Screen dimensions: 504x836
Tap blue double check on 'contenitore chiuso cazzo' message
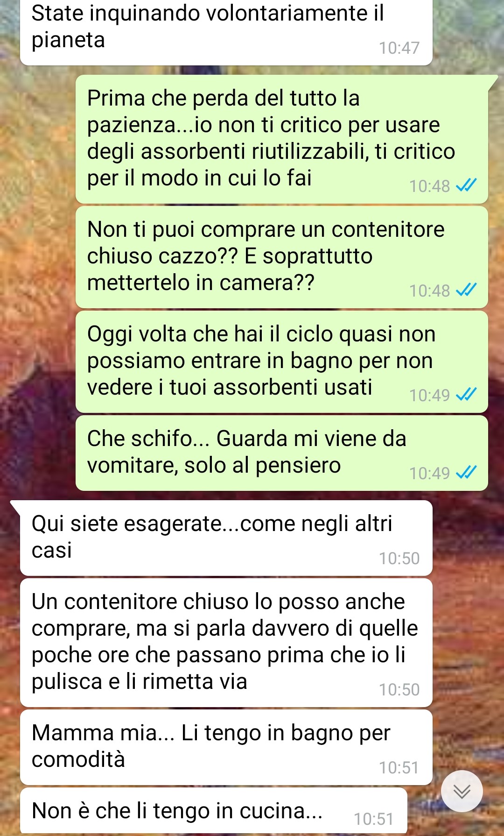coord(466,290)
